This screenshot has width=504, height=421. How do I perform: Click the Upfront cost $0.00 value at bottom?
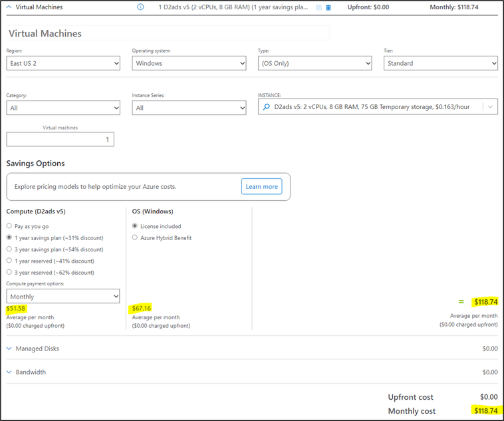point(489,397)
